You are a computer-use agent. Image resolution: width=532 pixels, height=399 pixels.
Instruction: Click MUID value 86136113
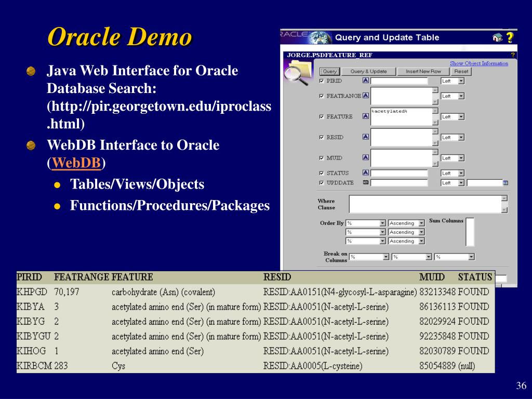pos(437,307)
